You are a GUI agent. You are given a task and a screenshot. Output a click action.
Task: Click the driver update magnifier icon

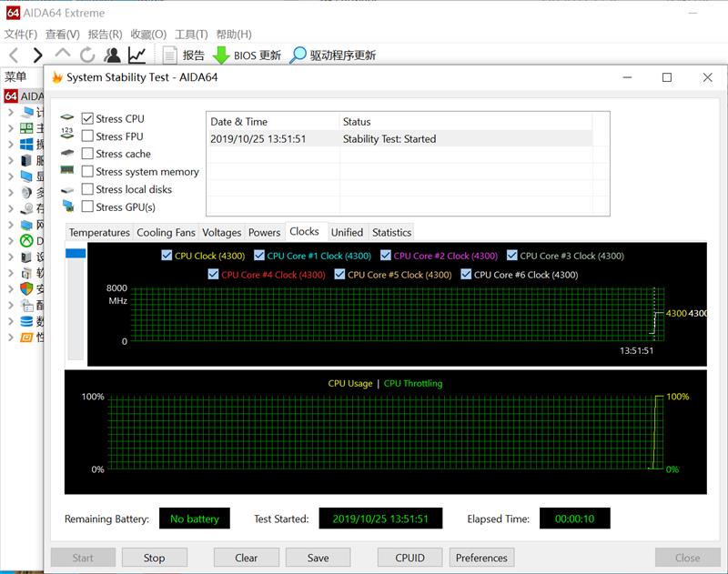click(x=298, y=55)
